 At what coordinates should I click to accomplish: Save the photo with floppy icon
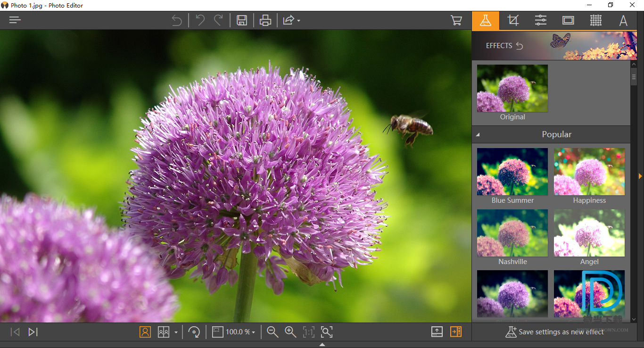pos(242,20)
